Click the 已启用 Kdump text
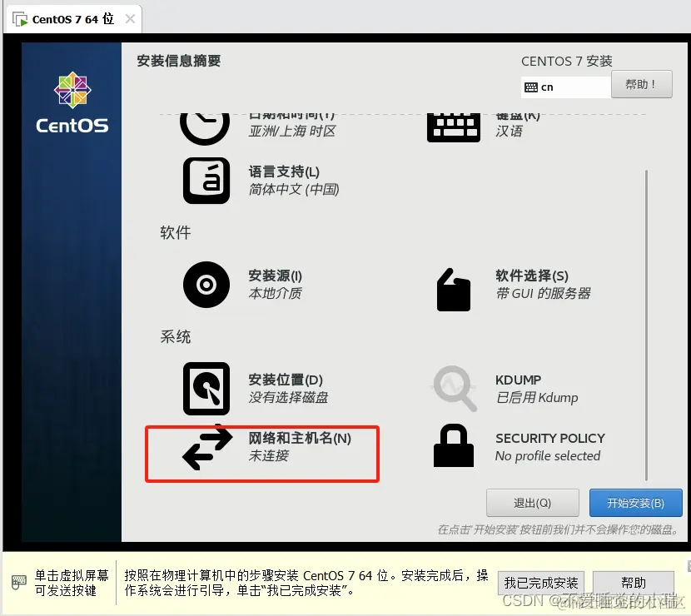Screen dimensions: 691x616 pyautogui.click(x=537, y=397)
